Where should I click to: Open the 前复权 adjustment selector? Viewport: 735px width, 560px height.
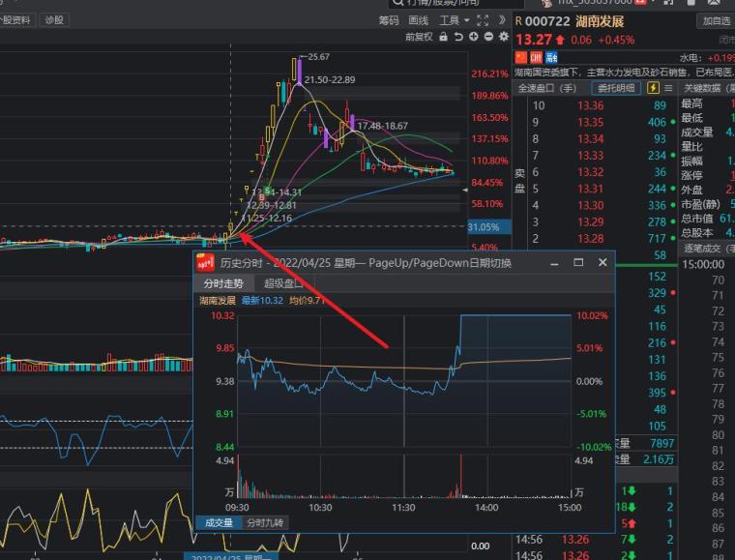pyautogui.click(x=419, y=37)
